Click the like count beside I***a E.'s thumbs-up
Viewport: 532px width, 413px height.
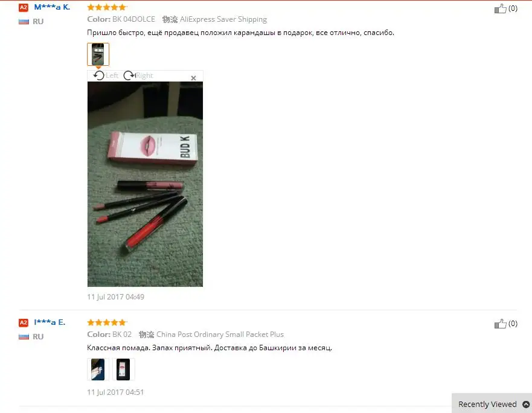513,324
